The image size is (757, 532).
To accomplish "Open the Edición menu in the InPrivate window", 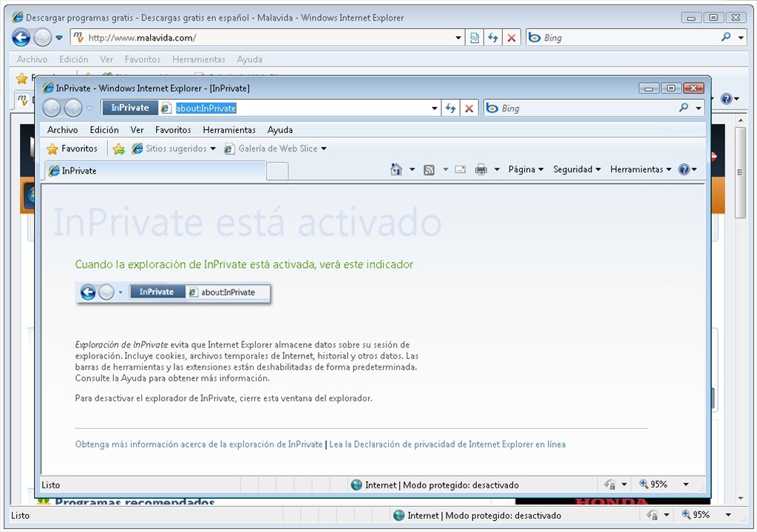I will click(x=104, y=130).
